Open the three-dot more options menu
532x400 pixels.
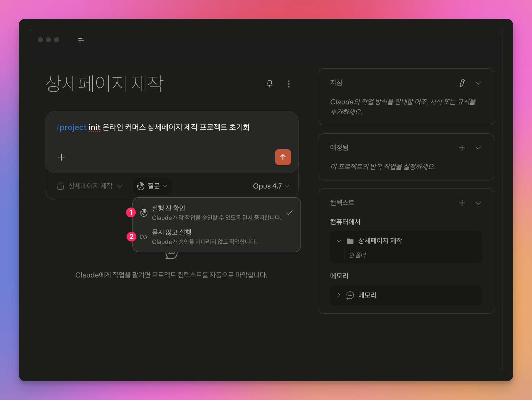coord(289,84)
